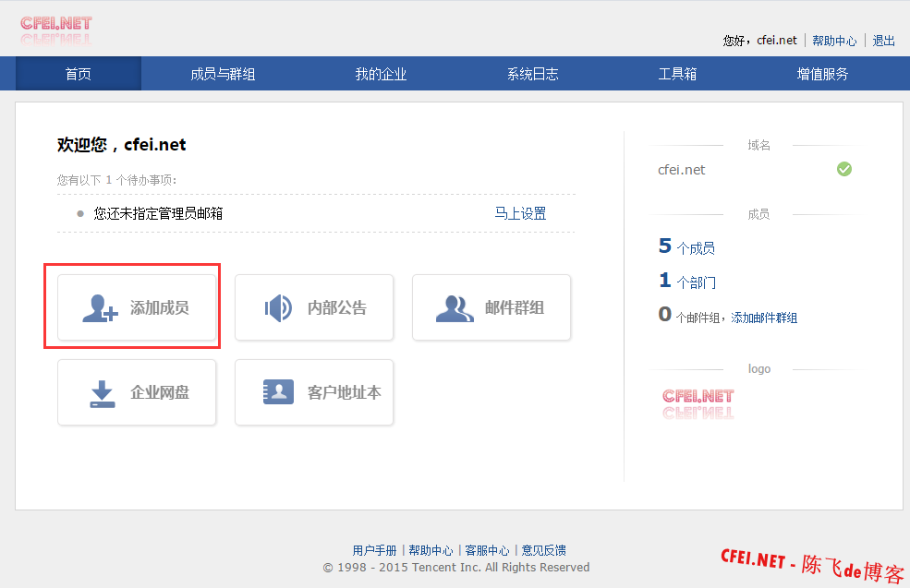Click the 意见反馈 footer link
Image resolution: width=910 pixels, height=588 pixels.
click(544, 550)
